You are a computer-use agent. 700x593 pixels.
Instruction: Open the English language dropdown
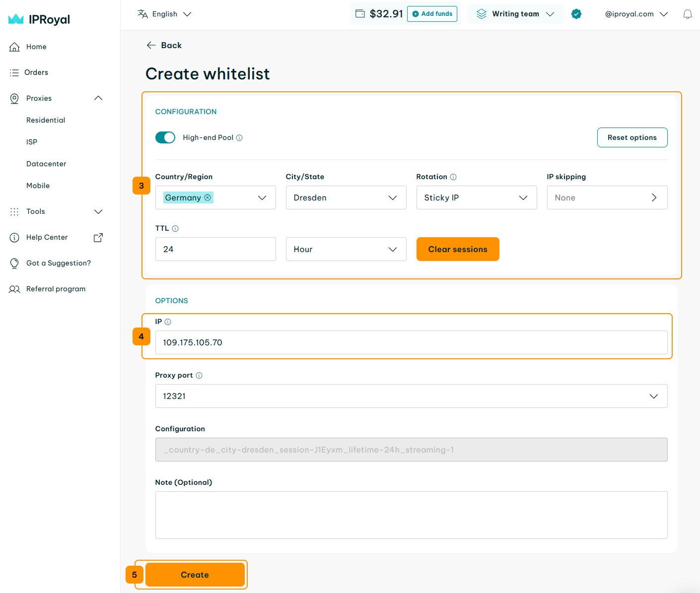pyautogui.click(x=165, y=14)
